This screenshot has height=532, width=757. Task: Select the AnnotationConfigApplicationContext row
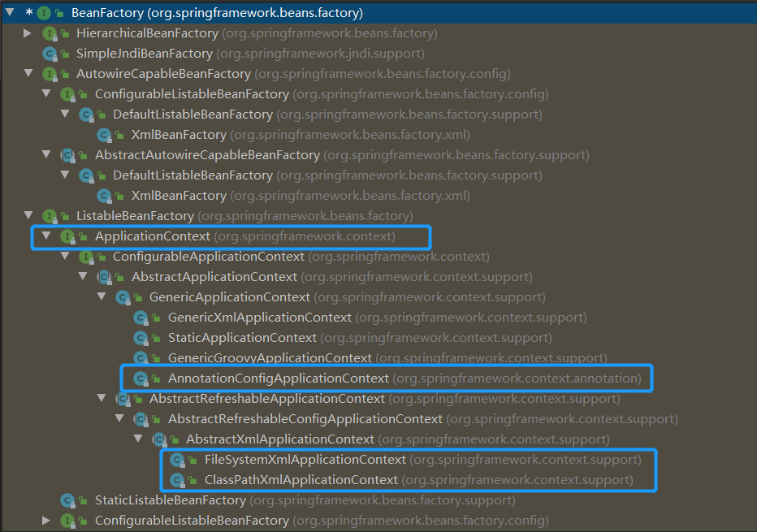pos(405,378)
